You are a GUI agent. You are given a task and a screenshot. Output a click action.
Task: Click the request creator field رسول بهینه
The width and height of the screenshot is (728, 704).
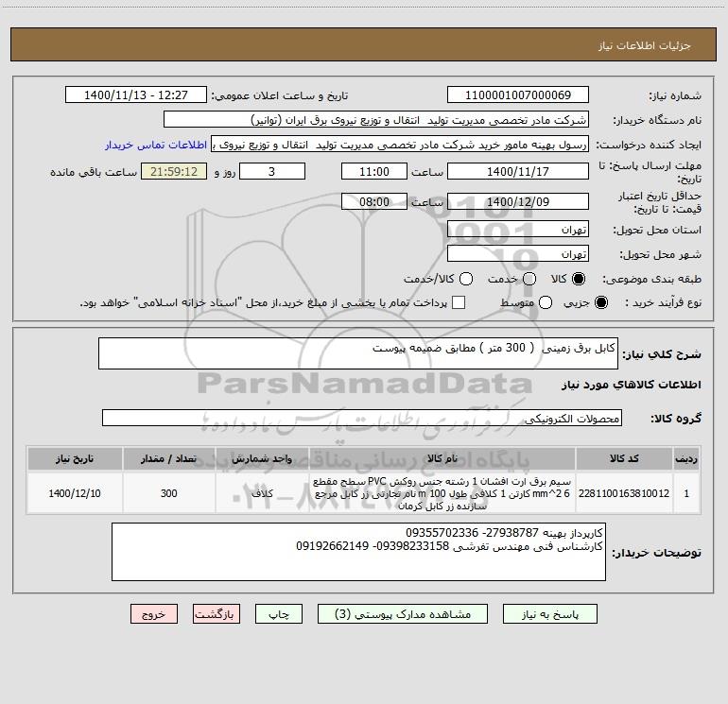(400, 145)
